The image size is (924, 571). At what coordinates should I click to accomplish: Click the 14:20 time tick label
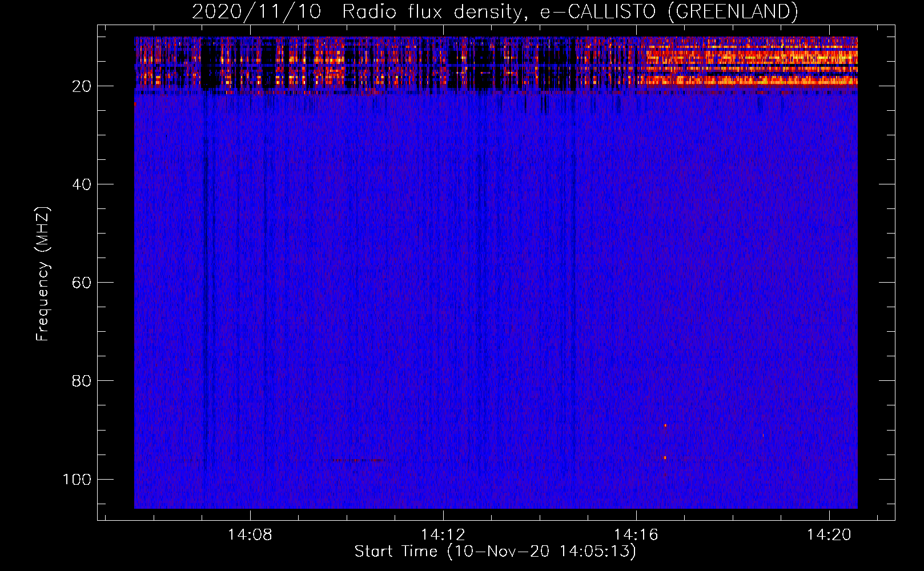click(x=829, y=535)
